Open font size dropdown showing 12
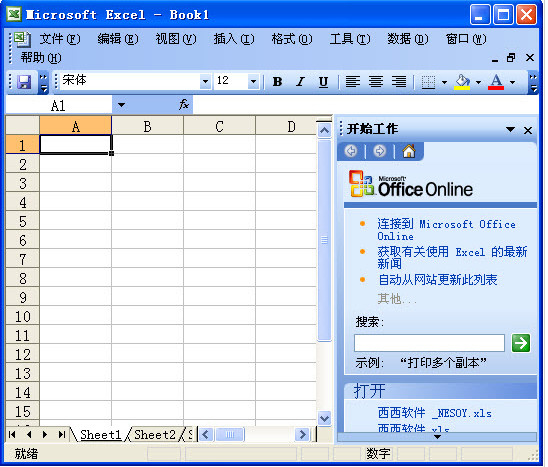The width and height of the screenshot is (548, 467). coord(253,82)
